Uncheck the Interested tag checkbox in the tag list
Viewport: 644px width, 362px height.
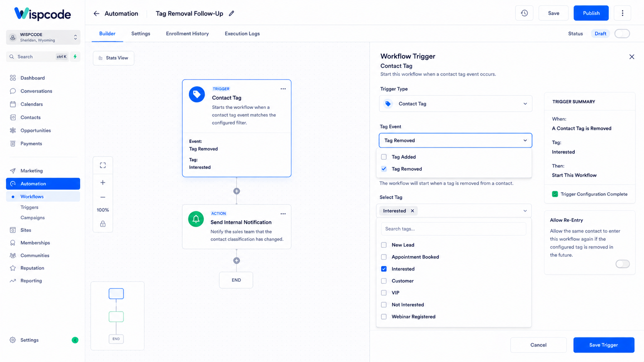coord(384,269)
